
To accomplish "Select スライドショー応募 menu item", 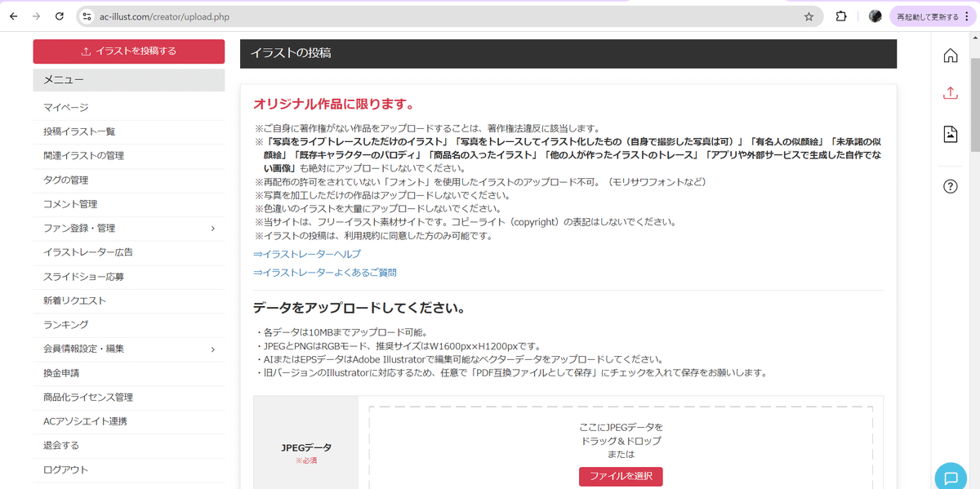I will (x=129, y=277).
